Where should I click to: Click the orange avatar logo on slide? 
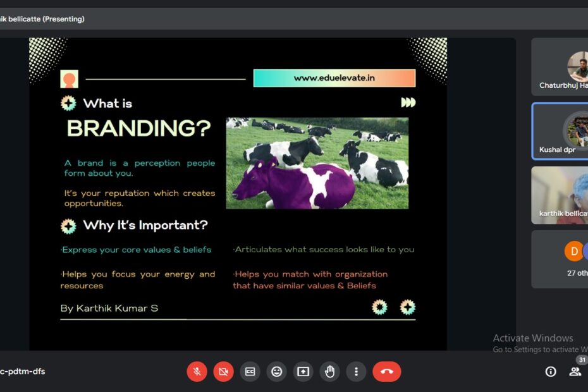(x=69, y=79)
